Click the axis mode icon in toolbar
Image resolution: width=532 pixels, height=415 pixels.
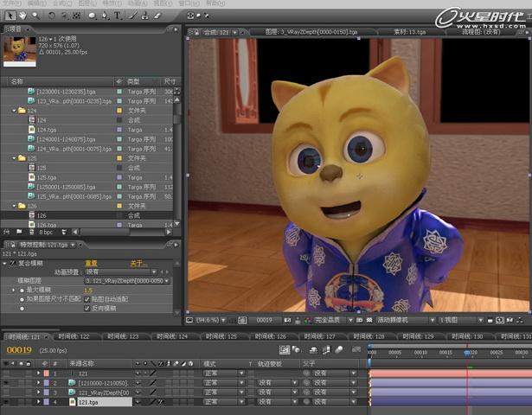pos(190,16)
